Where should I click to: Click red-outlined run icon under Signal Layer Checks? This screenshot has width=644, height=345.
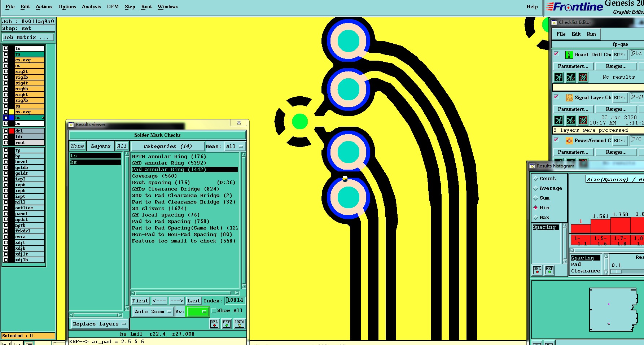(583, 120)
